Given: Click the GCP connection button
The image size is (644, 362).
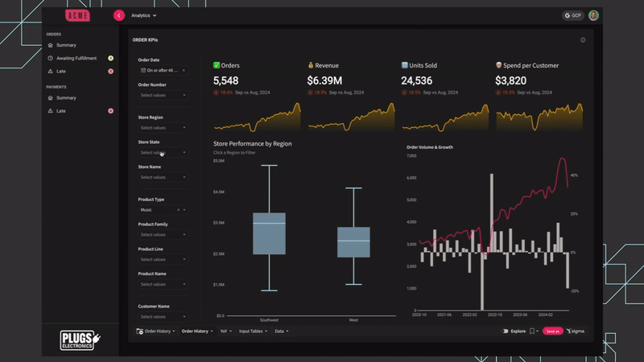Looking at the screenshot, I should coord(572,15).
